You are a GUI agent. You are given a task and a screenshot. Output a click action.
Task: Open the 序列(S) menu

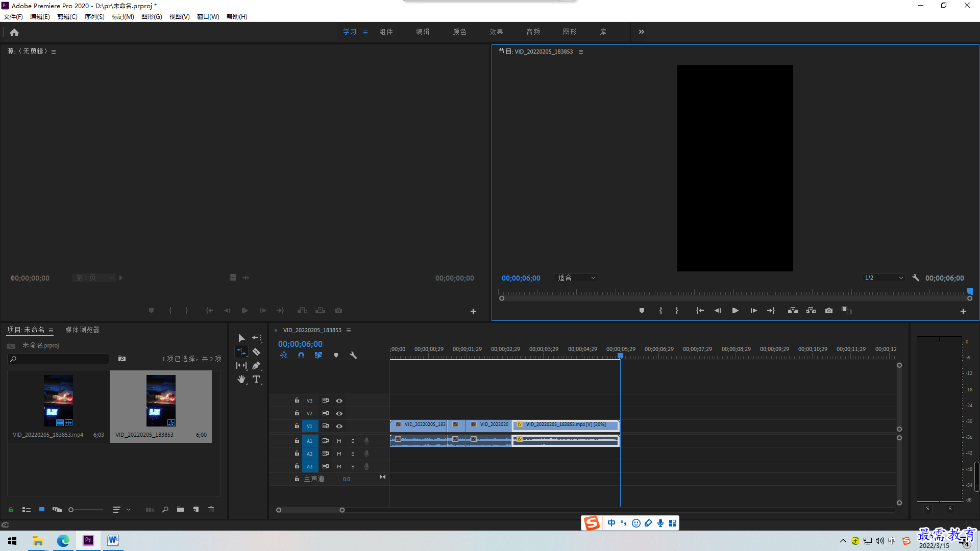94,16
